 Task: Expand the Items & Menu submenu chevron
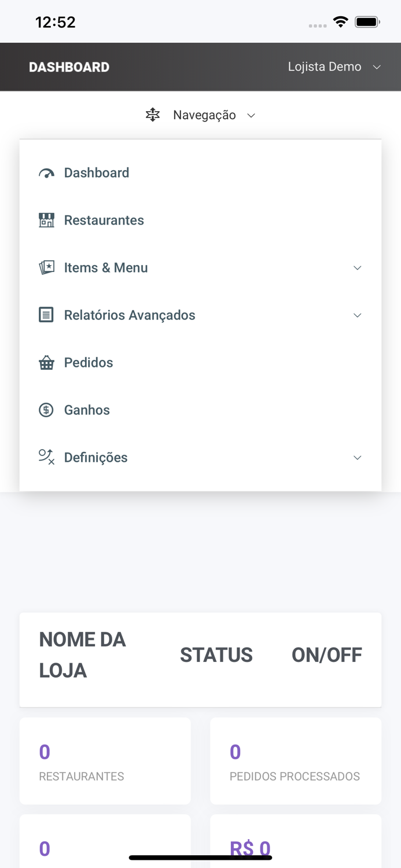pyautogui.click(x=358, y=268)
